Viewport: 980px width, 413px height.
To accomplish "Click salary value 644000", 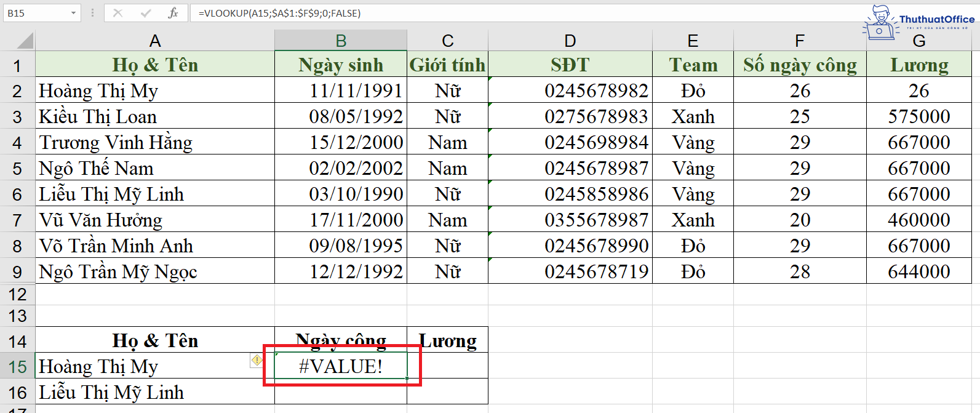I will pos(919,271).
